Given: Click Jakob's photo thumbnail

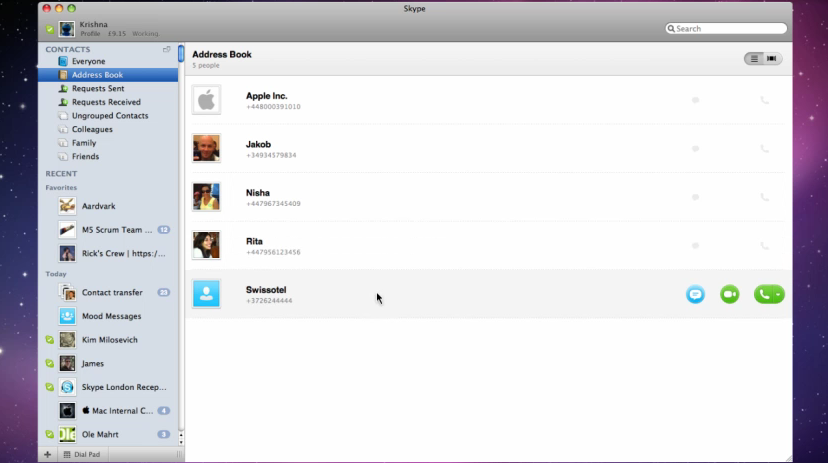Looking at the screenshot, I should [x=206, y=148].
